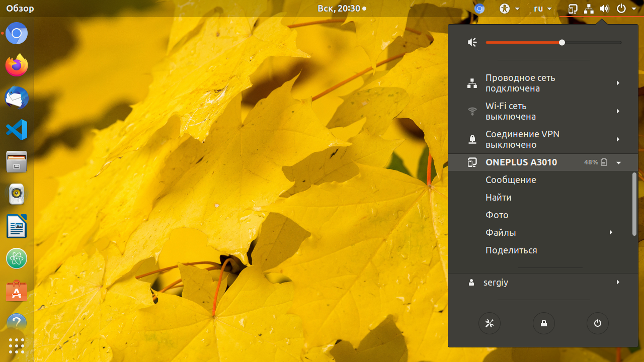This screenshot has width=644, height=362.
Task: Open the Files manager in dock
Action: point(17,162)
